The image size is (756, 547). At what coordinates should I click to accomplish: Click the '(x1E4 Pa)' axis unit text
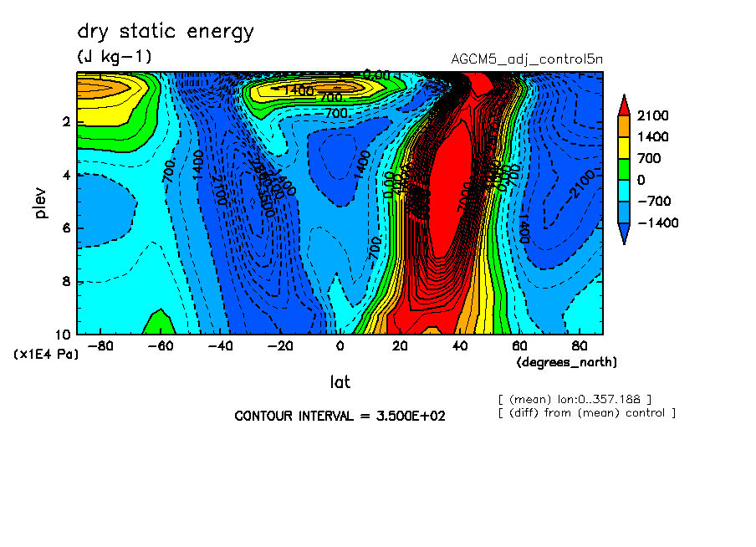tap(46, 354)
